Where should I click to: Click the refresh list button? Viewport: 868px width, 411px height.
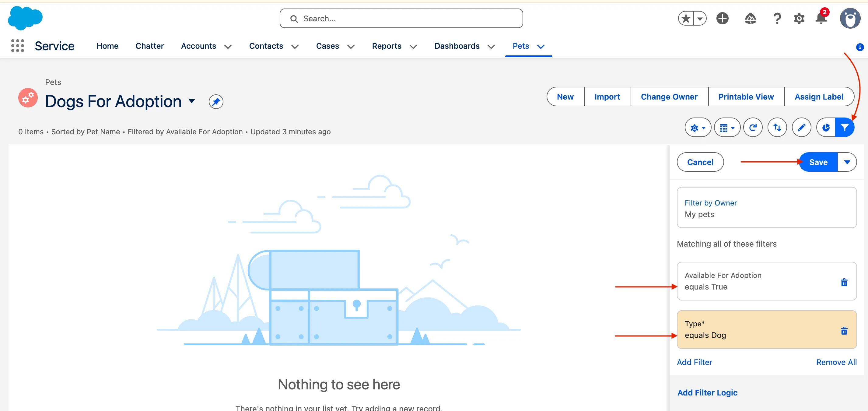(x=753, y=128)
